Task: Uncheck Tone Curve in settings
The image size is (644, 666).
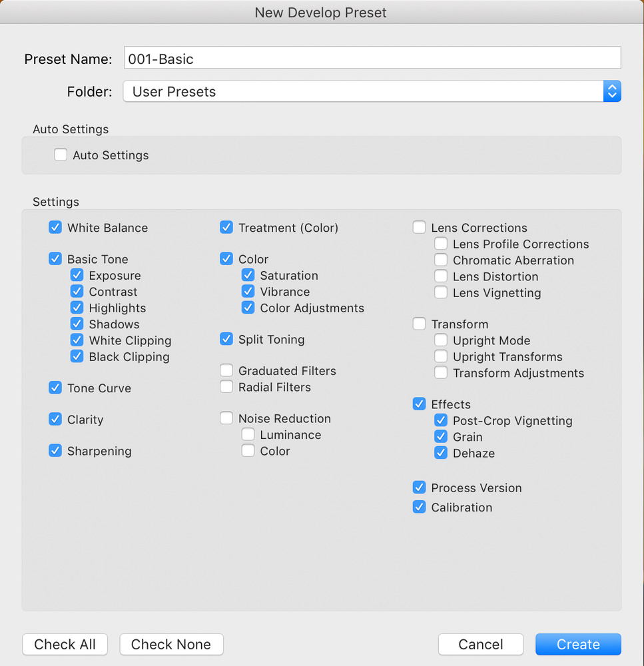Action: point(55,388)
